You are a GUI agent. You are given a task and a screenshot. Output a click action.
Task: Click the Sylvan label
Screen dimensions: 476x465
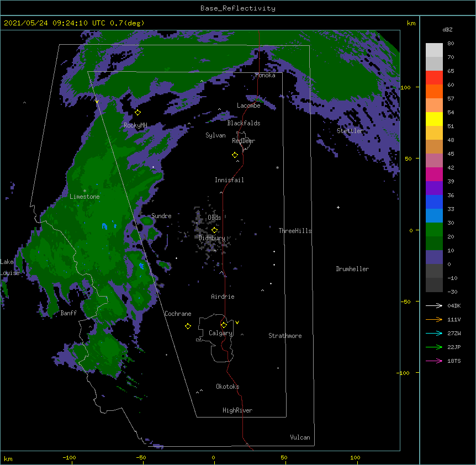(215, 135)
